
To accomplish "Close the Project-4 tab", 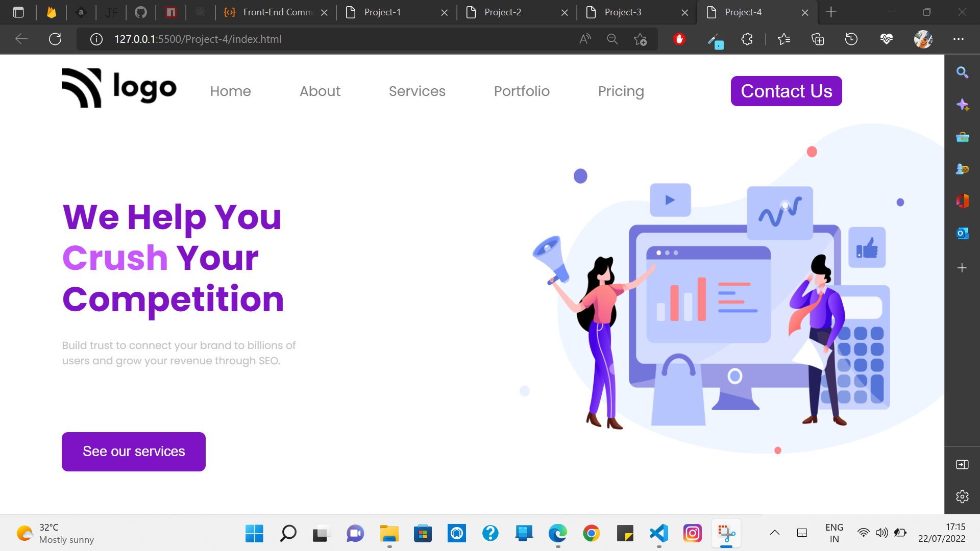I will pyautogui.click(x=805, y=13).
